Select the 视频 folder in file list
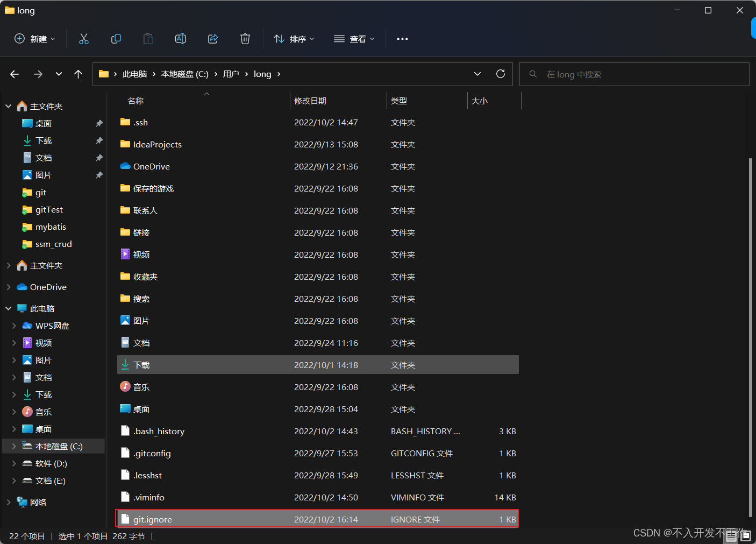 tap(318, 255)
